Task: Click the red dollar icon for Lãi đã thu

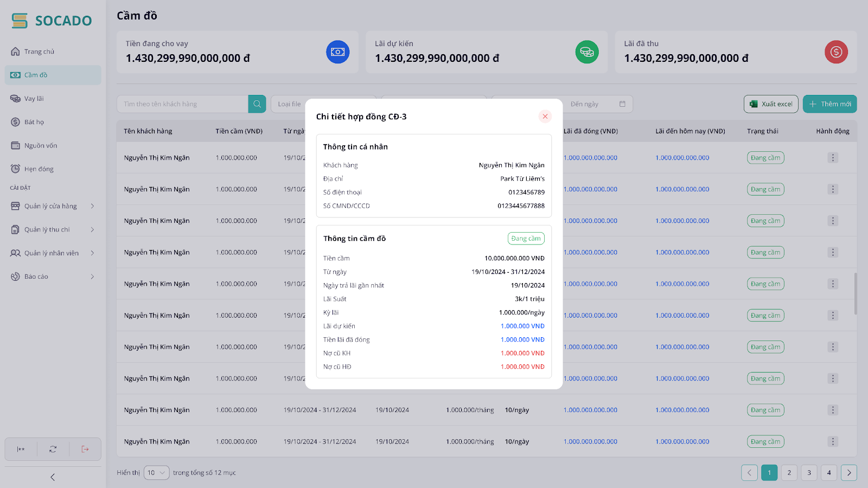Action: click(x=836, y=52)
